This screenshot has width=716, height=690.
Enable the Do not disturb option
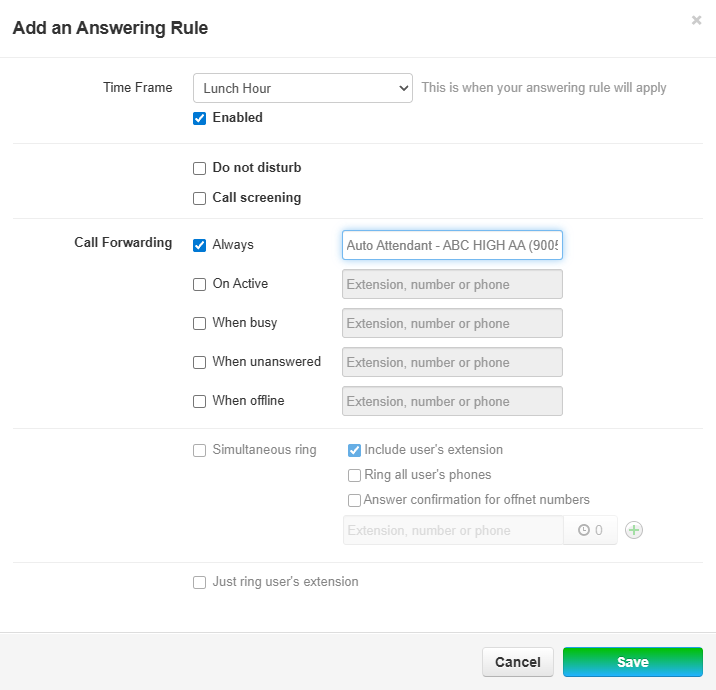199,168
